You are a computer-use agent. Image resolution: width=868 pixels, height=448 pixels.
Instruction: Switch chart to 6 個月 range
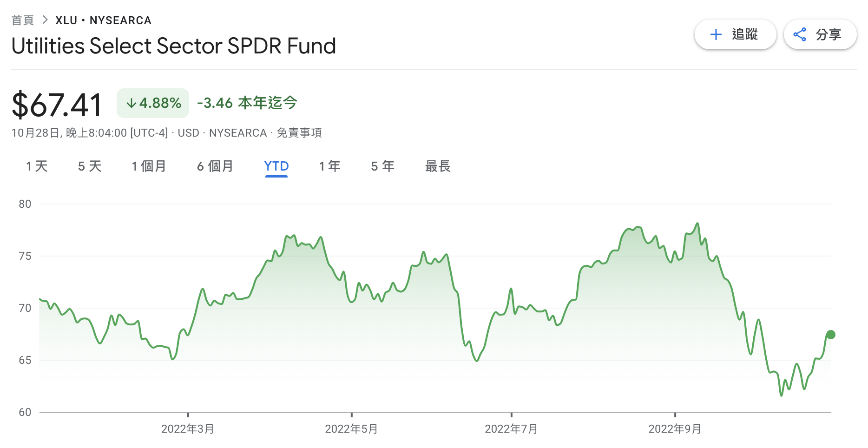click(x=215, y=166)
